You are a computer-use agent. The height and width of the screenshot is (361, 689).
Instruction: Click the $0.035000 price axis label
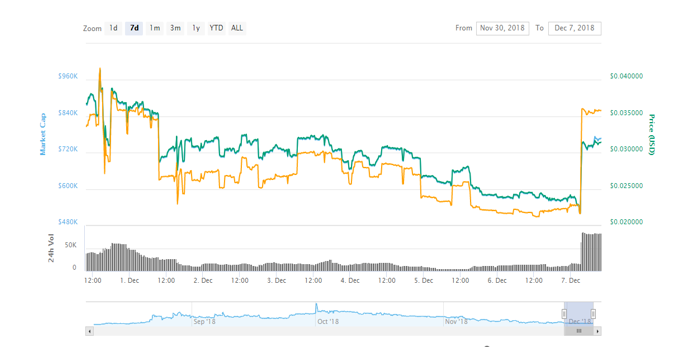point(626,113)
